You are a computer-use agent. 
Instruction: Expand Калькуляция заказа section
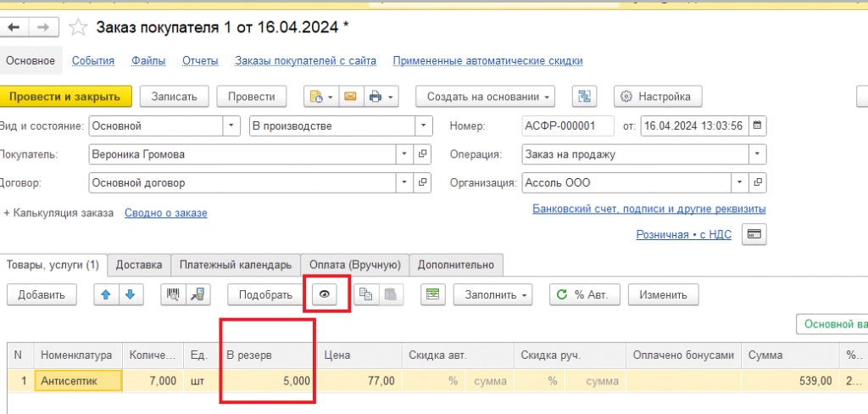click(58, 213)
